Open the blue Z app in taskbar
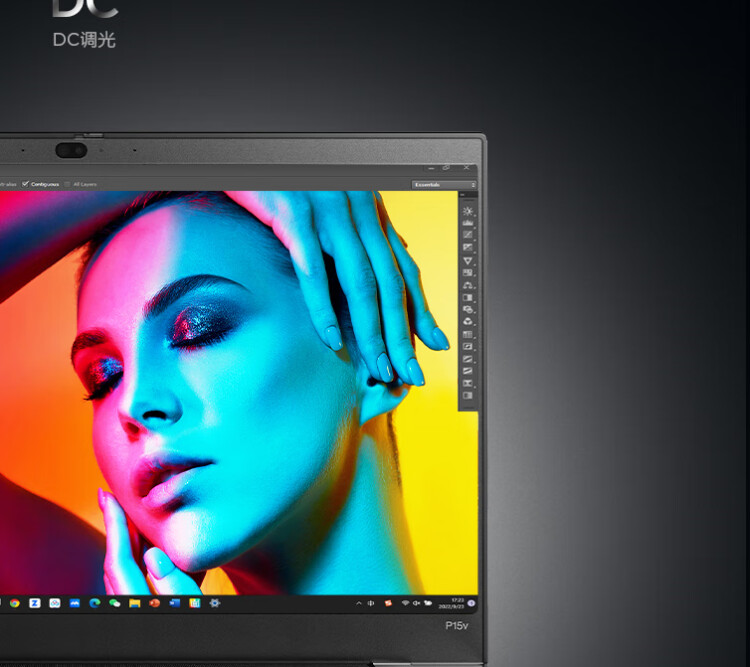The image size is (750, 667). coord(34,603)
